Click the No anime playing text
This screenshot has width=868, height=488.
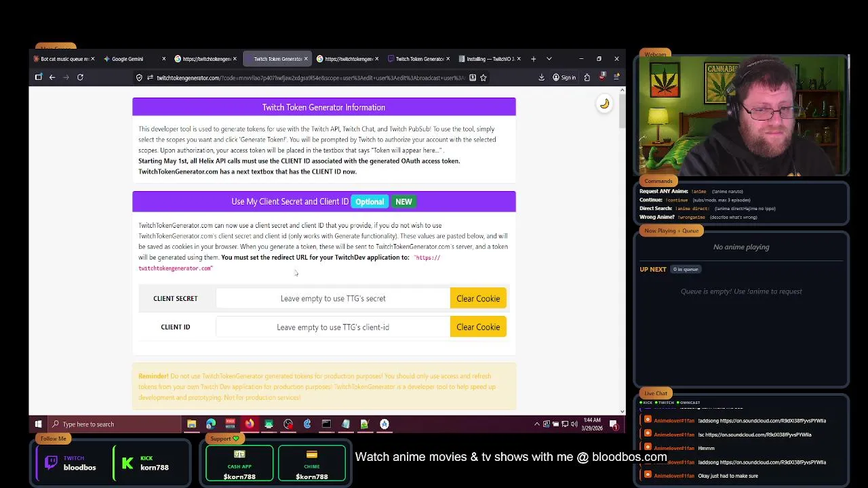point(741,247)
